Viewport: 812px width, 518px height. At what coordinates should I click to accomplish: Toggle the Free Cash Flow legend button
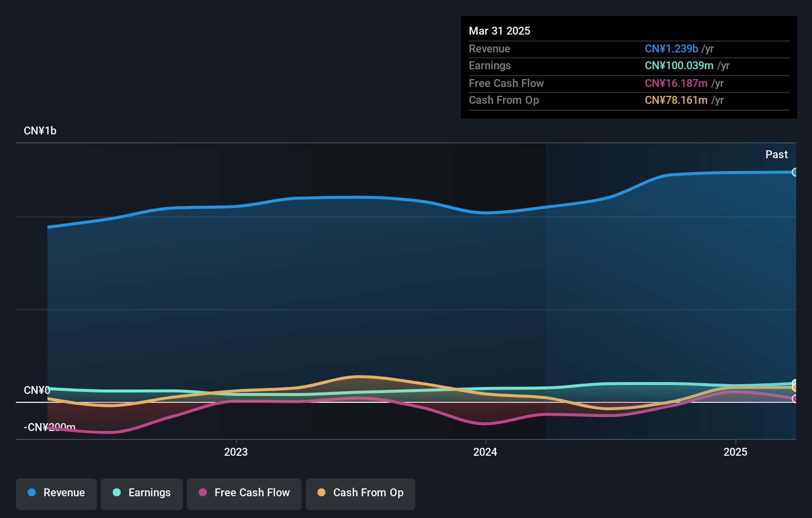coord(244,494)
